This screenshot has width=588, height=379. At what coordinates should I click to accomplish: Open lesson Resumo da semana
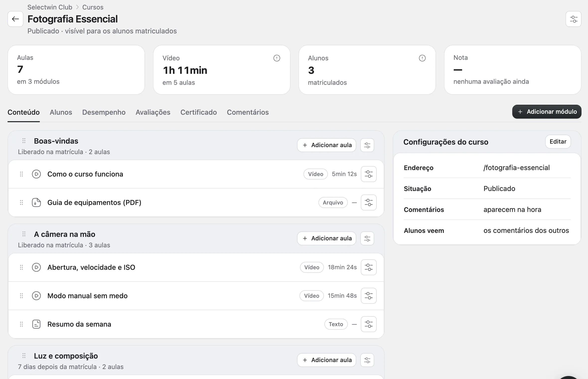[x=79, y=324]
